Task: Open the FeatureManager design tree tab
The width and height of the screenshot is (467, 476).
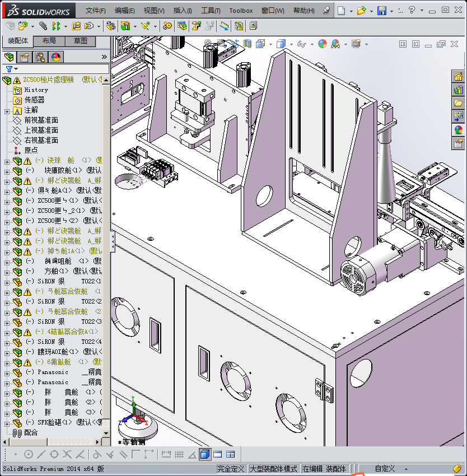Action: 8,57
